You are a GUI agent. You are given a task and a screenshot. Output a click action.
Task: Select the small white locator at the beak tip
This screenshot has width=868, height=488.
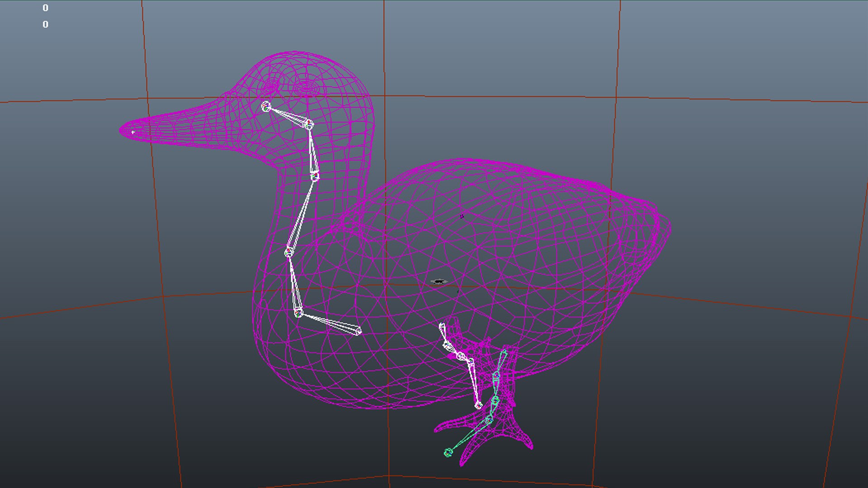point(133,132)
